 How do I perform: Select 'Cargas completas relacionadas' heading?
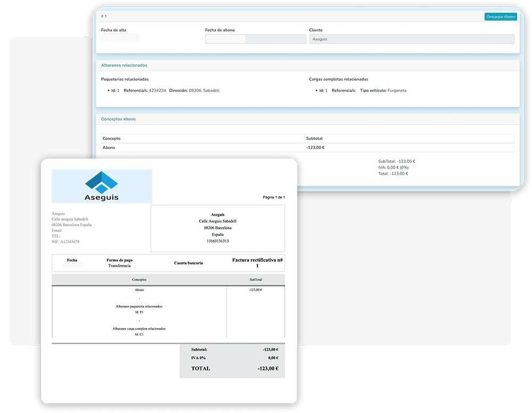click(x=338, y=79)
